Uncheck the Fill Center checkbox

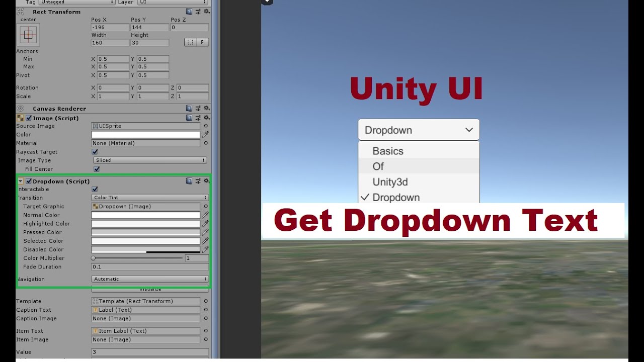point(97,169)
